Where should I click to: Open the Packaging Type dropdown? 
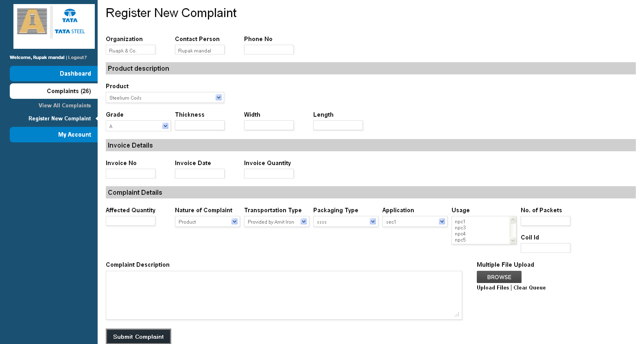345,222
